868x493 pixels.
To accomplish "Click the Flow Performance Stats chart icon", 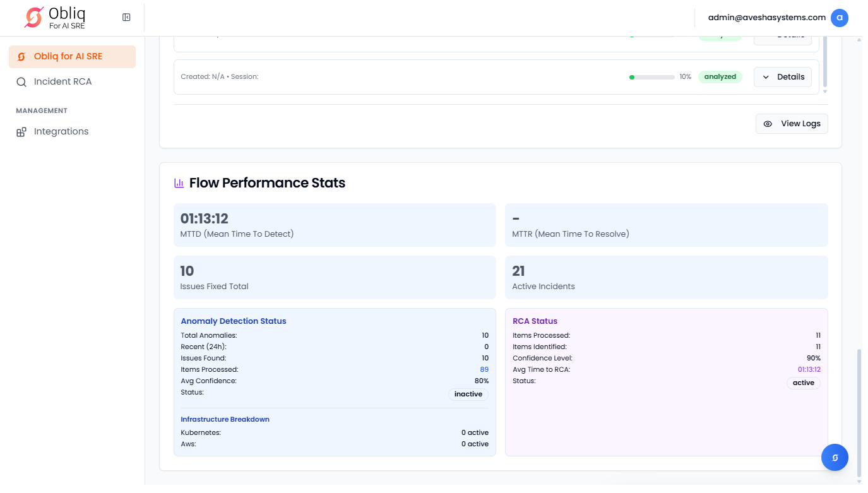I will pos(179,183).
